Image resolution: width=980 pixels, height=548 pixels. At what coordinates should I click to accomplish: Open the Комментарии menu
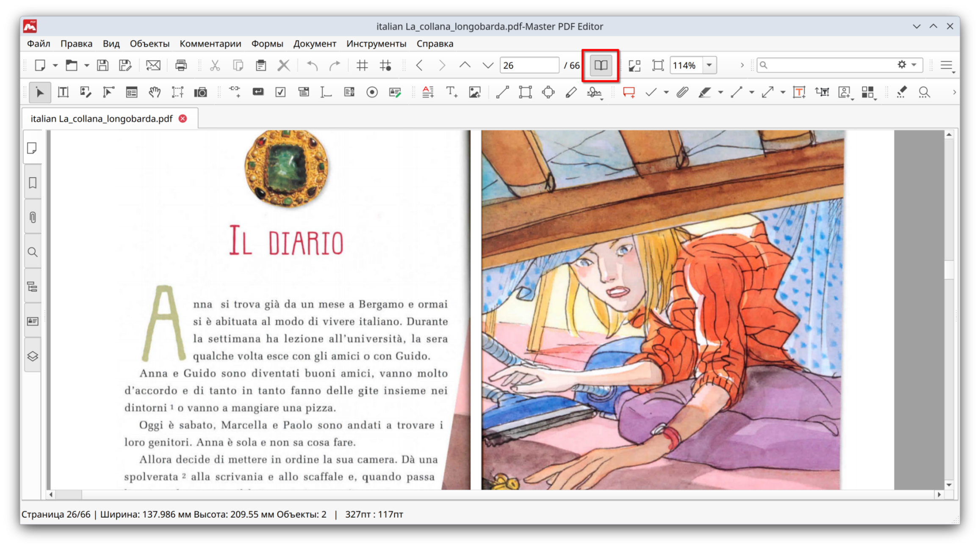pyautogui.click(x=210, y=44)
